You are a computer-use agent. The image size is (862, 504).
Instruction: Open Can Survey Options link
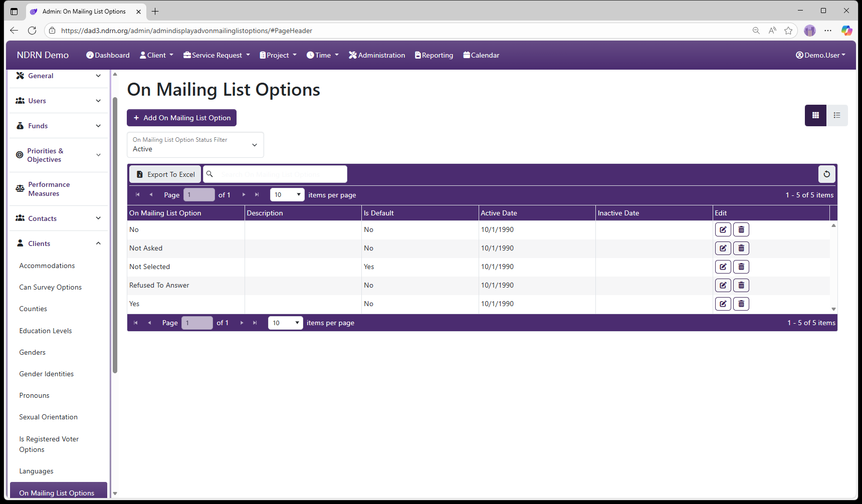(51, 287)
